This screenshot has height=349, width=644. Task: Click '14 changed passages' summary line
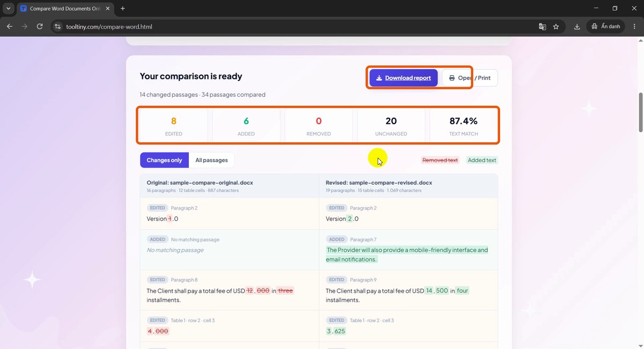click(202, 94)
